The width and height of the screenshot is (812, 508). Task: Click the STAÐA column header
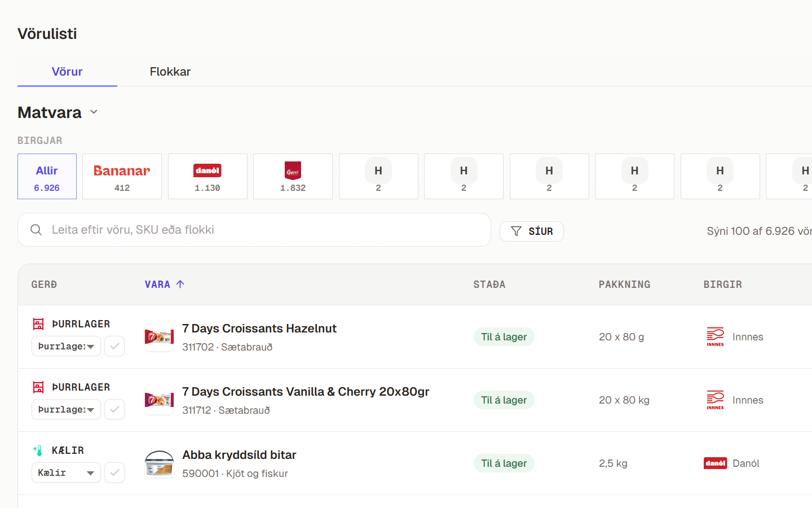click(x=489, y=284)
